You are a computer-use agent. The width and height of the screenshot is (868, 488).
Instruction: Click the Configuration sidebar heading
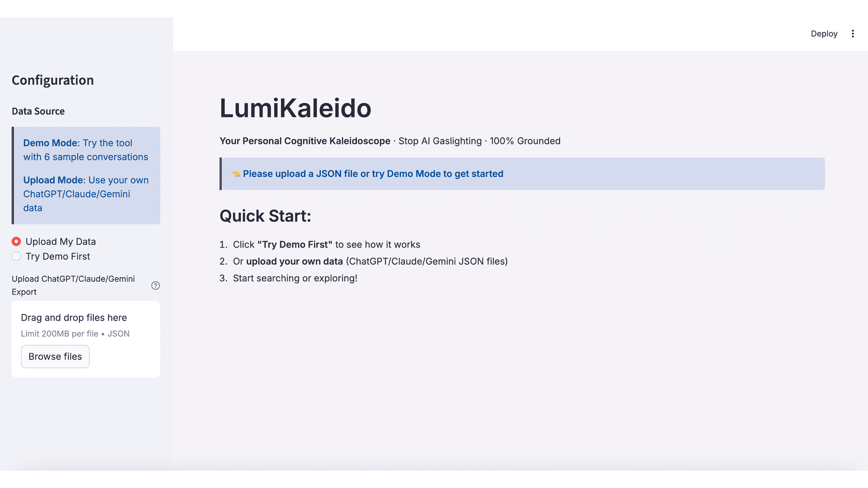pos(53,80)
